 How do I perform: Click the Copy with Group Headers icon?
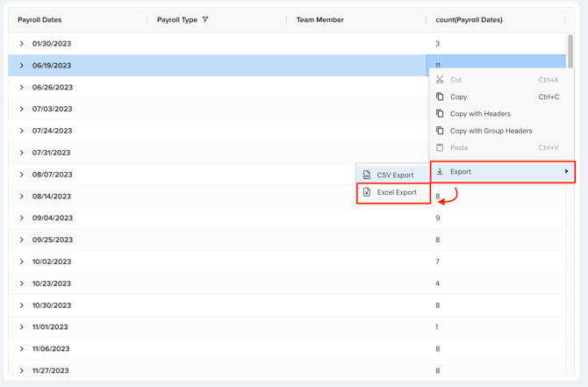[440, 131]
